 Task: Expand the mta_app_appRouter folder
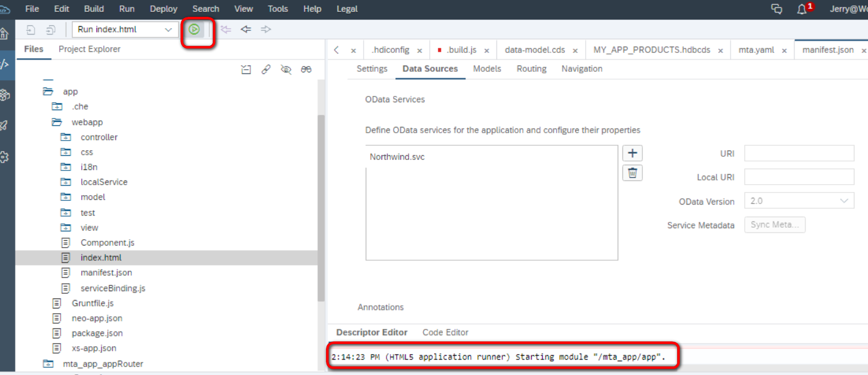(x=48, y=363)
